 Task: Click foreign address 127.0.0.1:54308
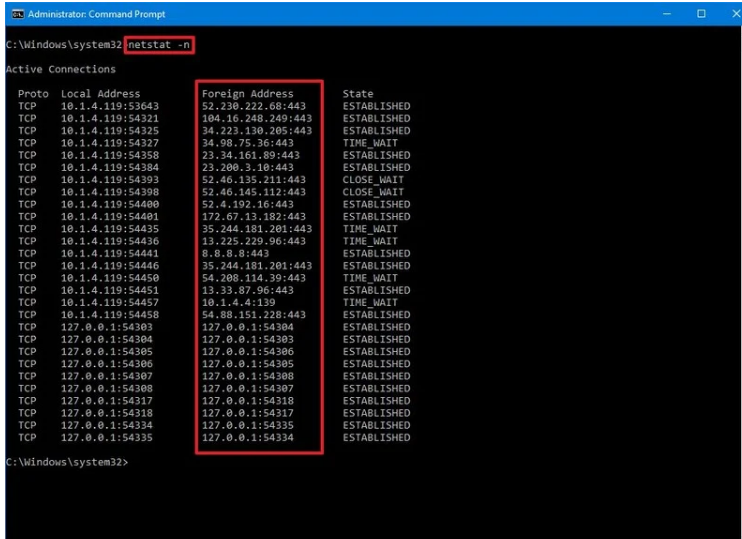[x=247, y=377]
